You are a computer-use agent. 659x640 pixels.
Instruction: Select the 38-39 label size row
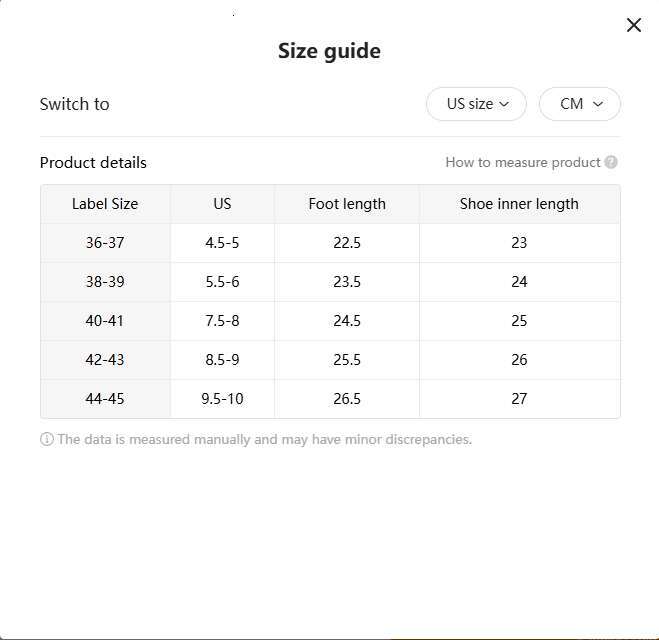pos(105,282)
